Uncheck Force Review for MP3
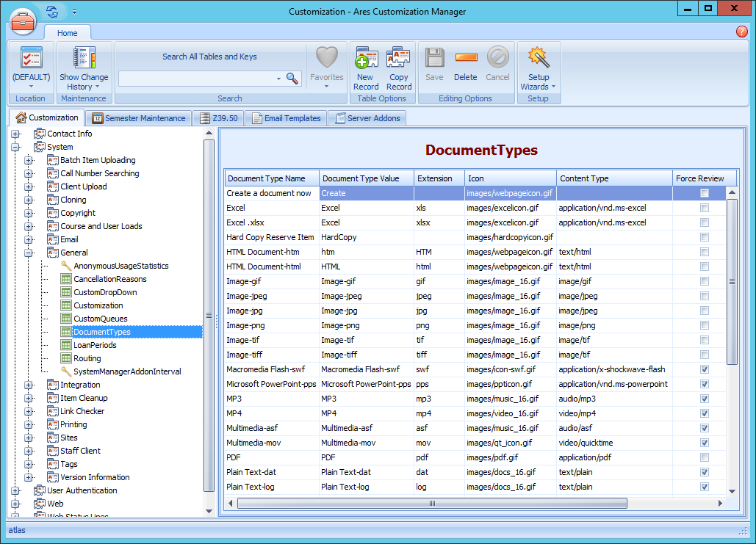 [704, 399]
